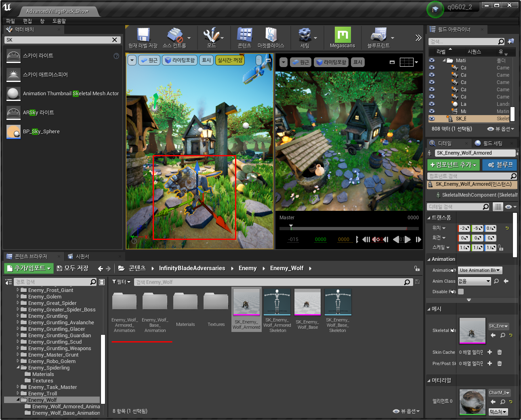Open Settings from main toolbar
This screenshot has height=420, width=521.
(x=305, y=38)
